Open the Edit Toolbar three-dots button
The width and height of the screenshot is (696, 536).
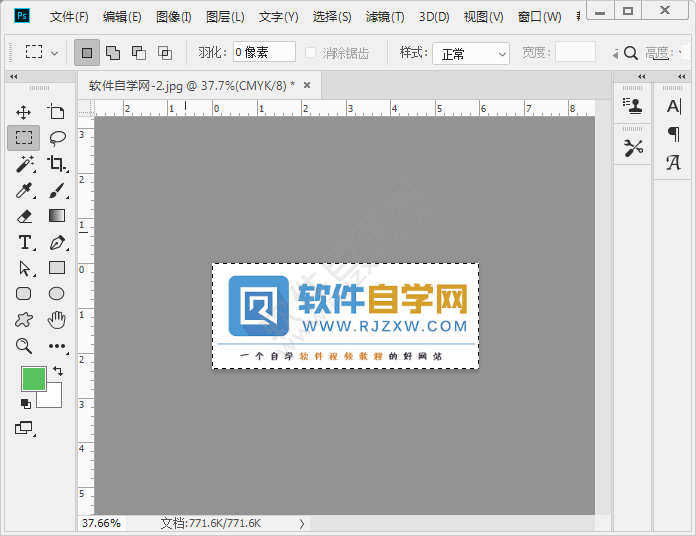57,346
